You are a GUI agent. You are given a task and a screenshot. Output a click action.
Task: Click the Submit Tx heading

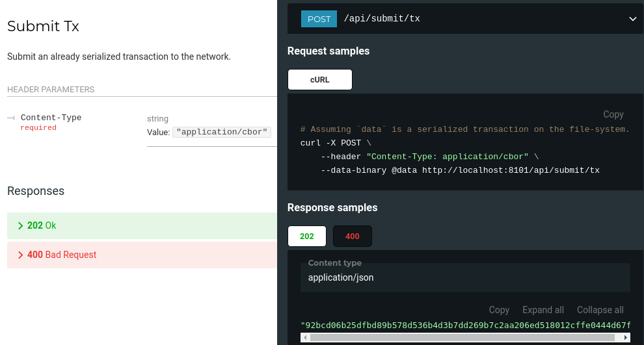coord(43,27)
